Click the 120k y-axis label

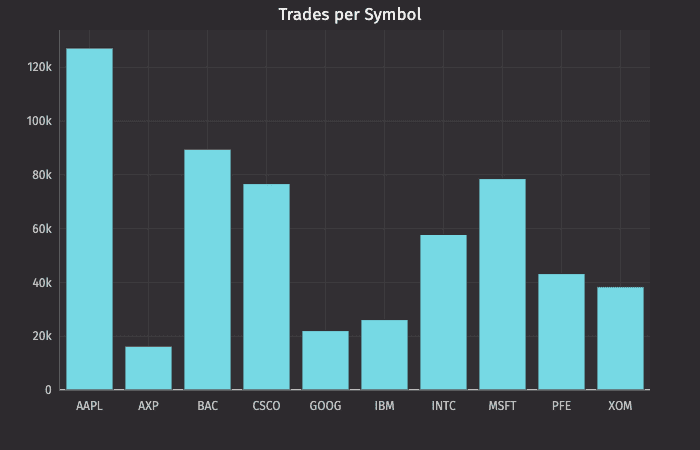click(x=39, y=67)
